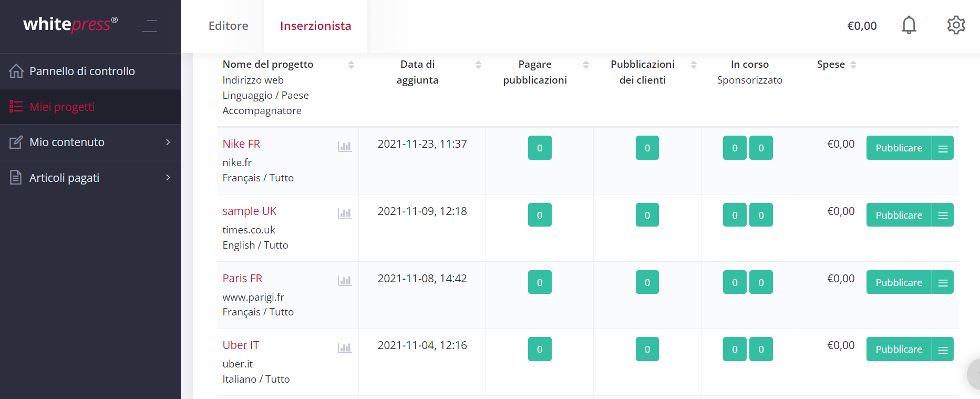Image resolution: width=980 pixels, height=399 pixels.
Task: Click the Miei progetti list icon
Action: point(16,107)
